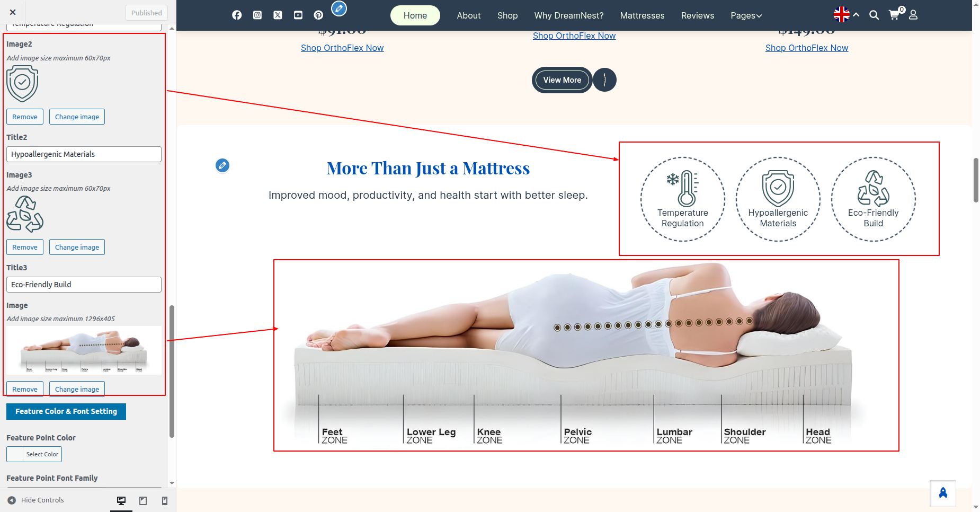This screenshot has height=512, width=980.
Task: Toggle Hide Controls in customizer
Action: 35,500
